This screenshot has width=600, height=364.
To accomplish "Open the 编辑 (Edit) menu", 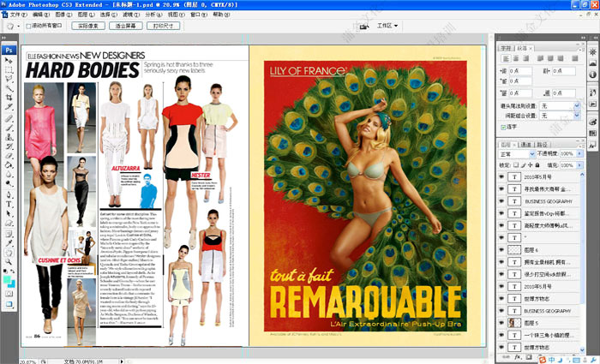I will pyautogui.click(x=41, y=15).
